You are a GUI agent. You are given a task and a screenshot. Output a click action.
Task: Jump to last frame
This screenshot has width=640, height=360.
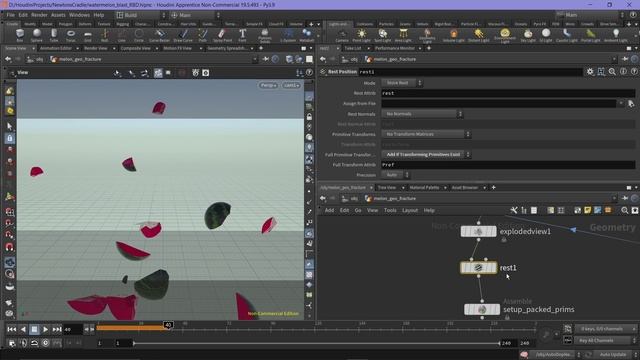pos(57,329)
